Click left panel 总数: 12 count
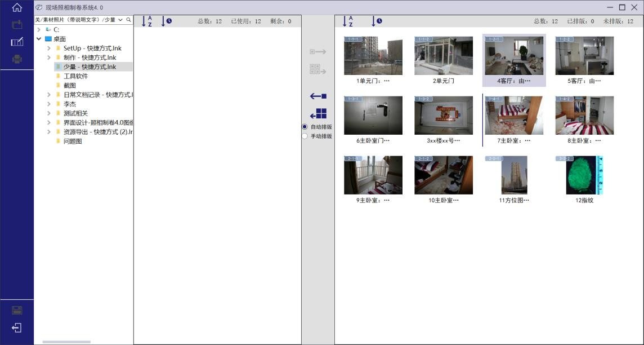Viewport: 644px width, 345px height. click(x=209, y=21)
